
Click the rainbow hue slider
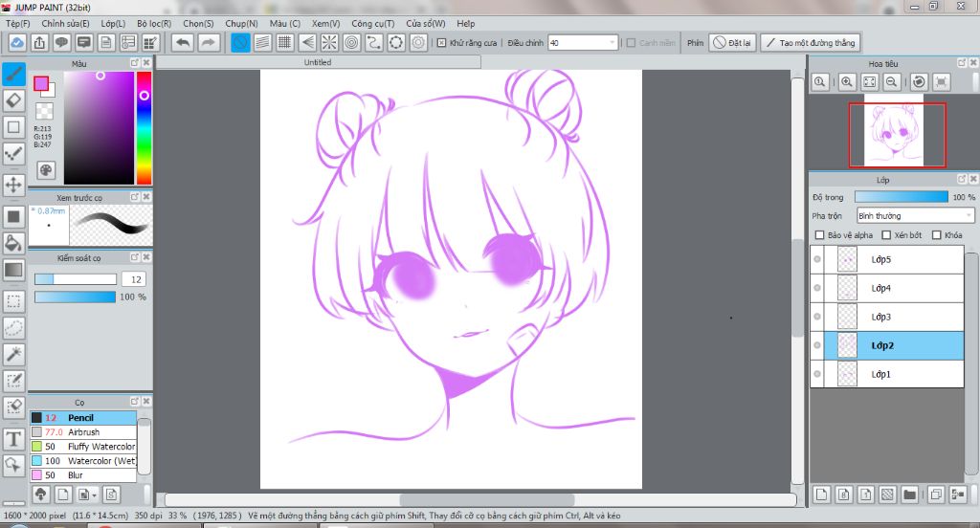click(x=144, y=127)
